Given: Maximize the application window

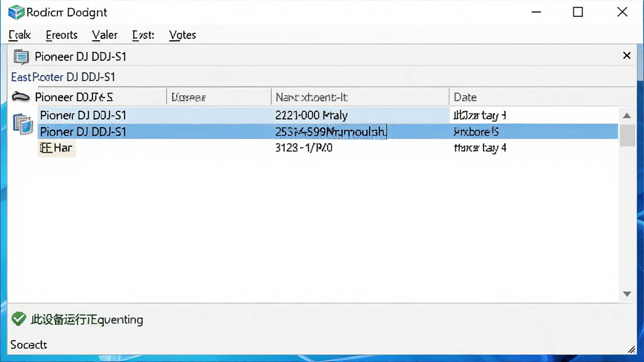Looking at the screenshot, I should click(x=578, y=13).
